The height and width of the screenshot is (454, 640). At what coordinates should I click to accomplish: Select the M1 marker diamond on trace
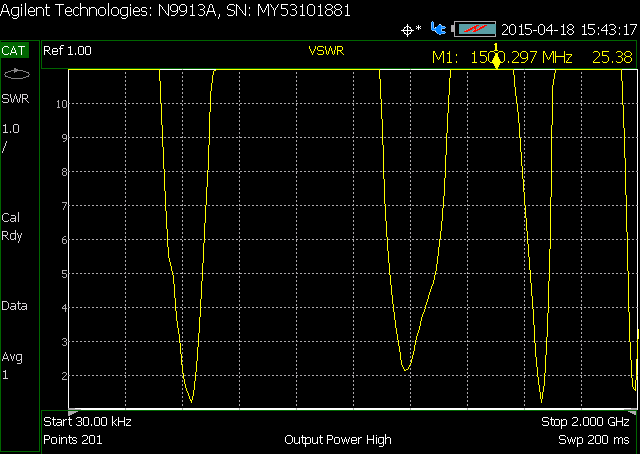(x=495, y=64)
